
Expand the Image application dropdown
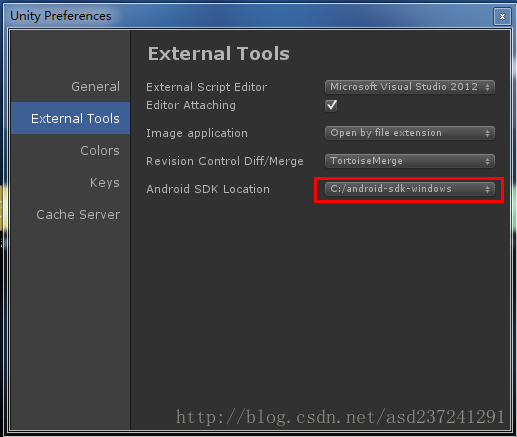click(x=410, y=133)
